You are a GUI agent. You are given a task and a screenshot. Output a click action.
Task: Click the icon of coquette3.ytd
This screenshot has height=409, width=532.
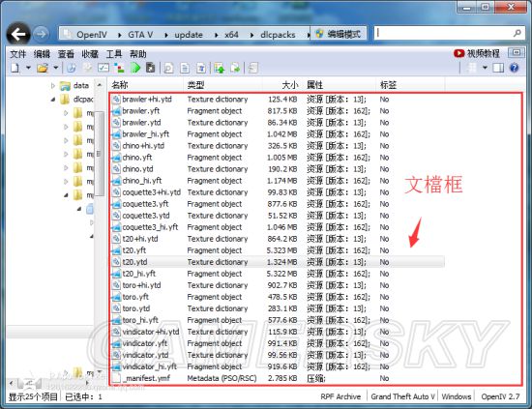116,216
